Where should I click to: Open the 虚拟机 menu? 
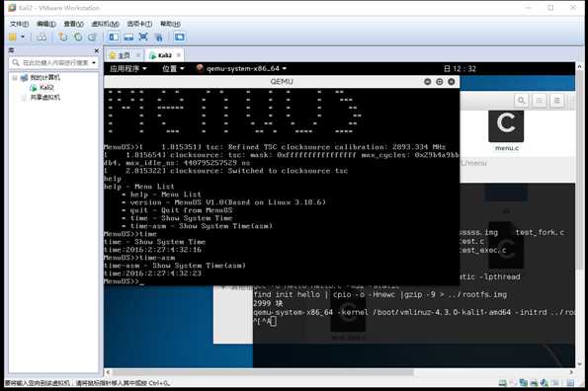point(105,24)
